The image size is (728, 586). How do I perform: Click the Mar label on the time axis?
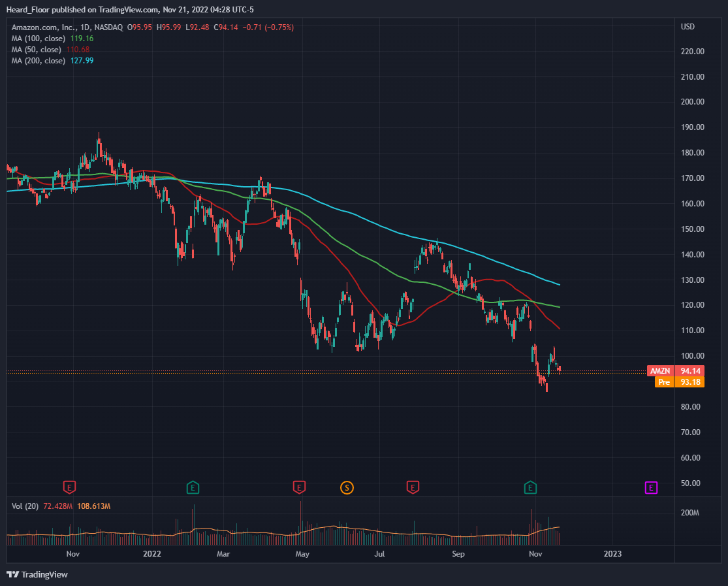[x=223, y=553]
